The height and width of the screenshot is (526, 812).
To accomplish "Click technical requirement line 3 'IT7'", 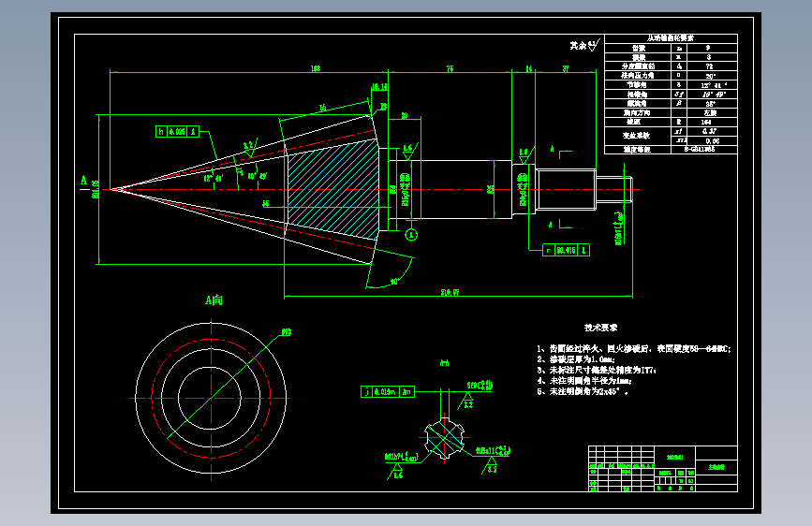I will tap(597, 371).
